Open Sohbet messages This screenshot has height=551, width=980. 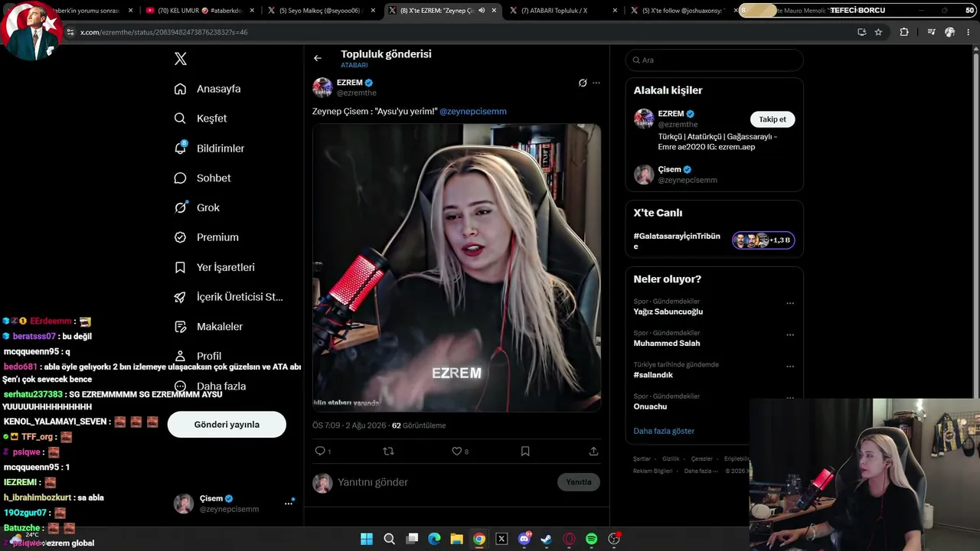point(202,178)
